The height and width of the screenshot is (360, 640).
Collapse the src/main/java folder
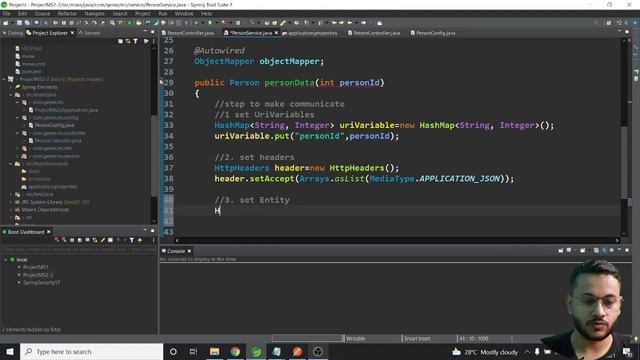tap(11, 95)
